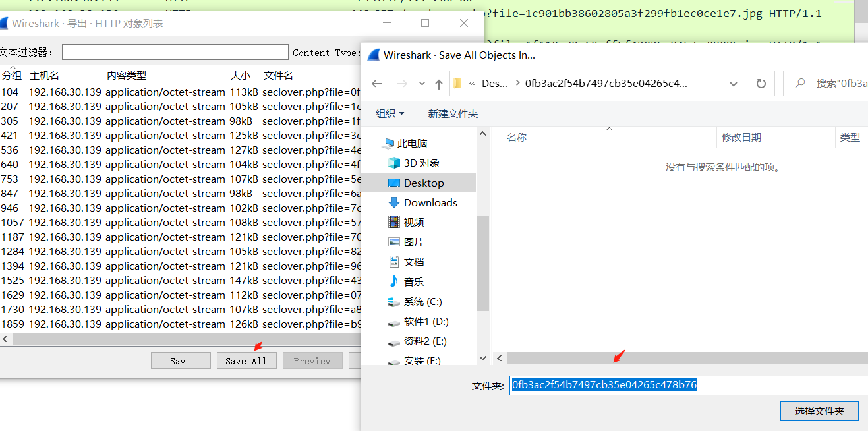
Task: Click the 此电脑 computer icon
Action: [388, 143]
